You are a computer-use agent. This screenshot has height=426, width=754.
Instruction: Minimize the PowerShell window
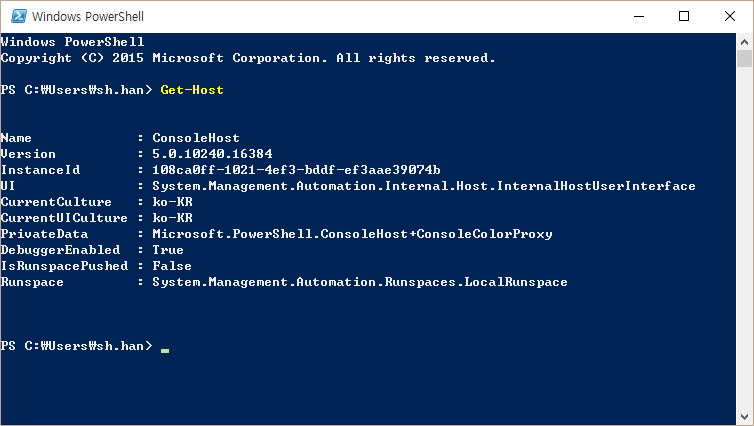coord(639,16)
